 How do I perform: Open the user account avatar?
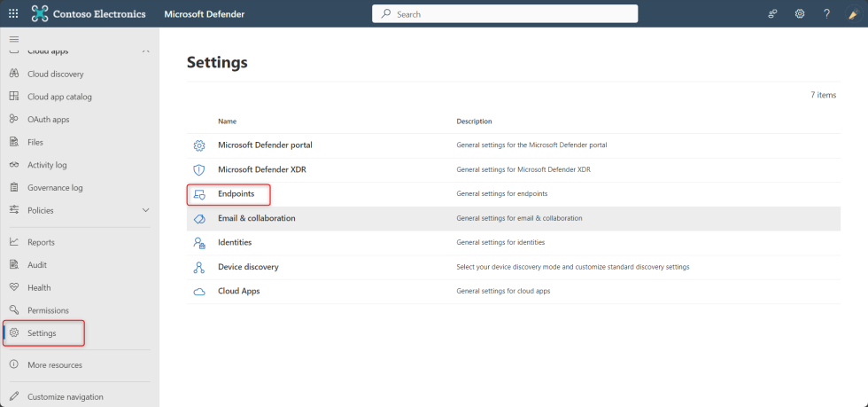(x=853, y=14)
